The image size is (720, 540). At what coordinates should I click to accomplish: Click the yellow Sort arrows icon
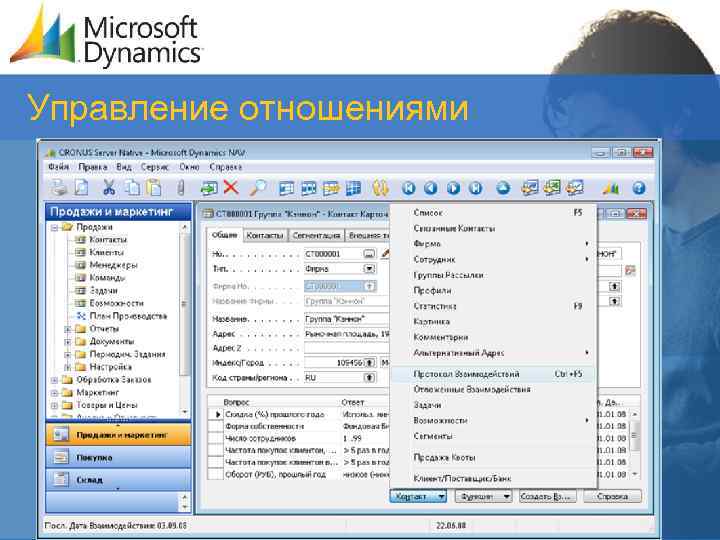pyautogui.click(x=381, y=188)
